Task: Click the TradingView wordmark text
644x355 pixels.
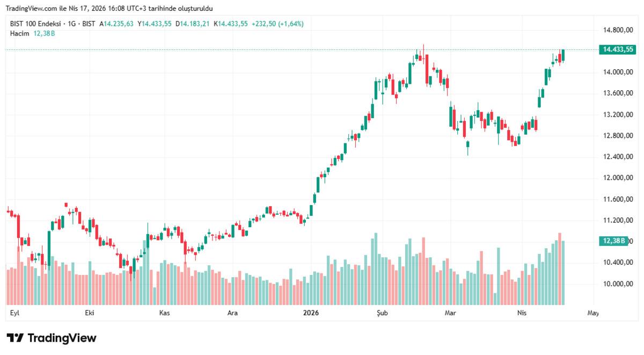Action: point(62,338)
